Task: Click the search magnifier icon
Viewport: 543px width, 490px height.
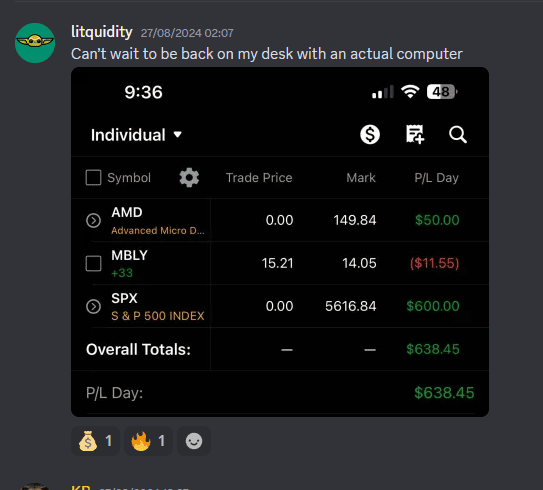Action: (458, 134)
